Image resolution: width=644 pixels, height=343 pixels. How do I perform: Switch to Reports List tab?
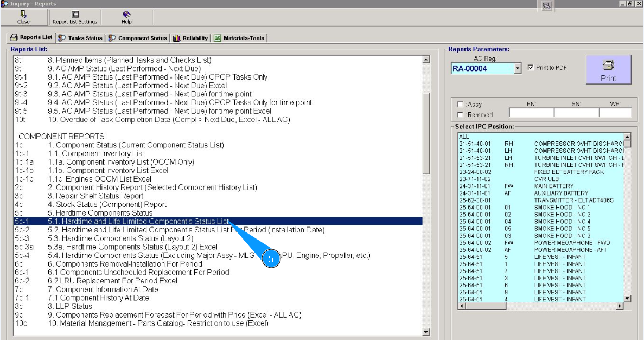[31, 37]
